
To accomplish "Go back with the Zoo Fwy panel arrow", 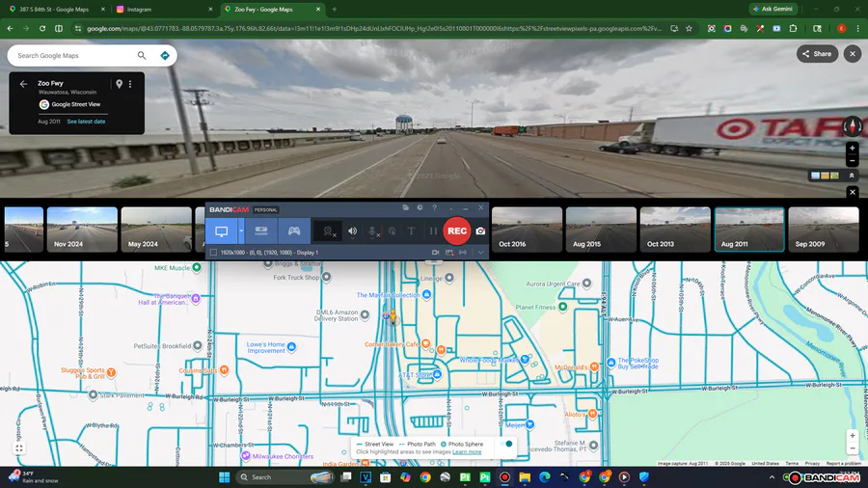I will (x=23, y=84).
